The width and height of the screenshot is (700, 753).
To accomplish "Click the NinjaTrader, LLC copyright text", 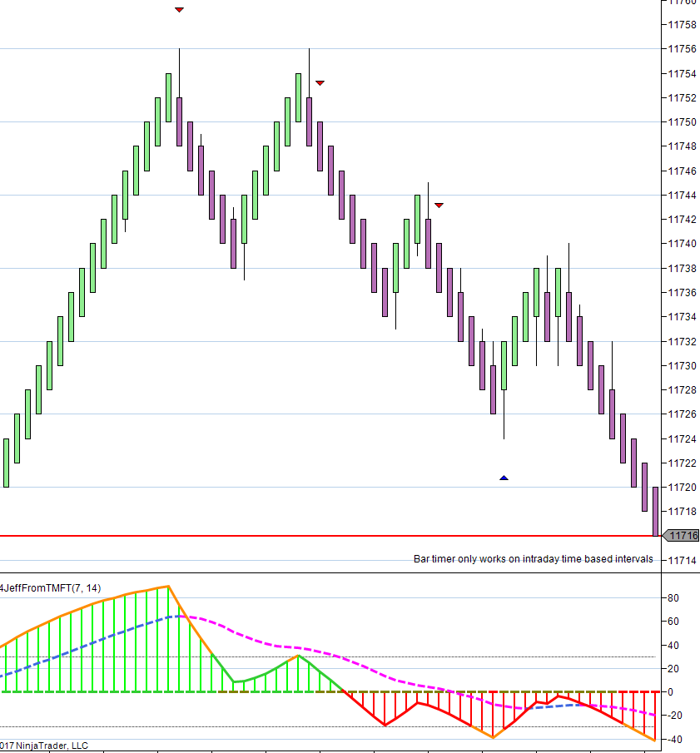I will click(44, 746).
